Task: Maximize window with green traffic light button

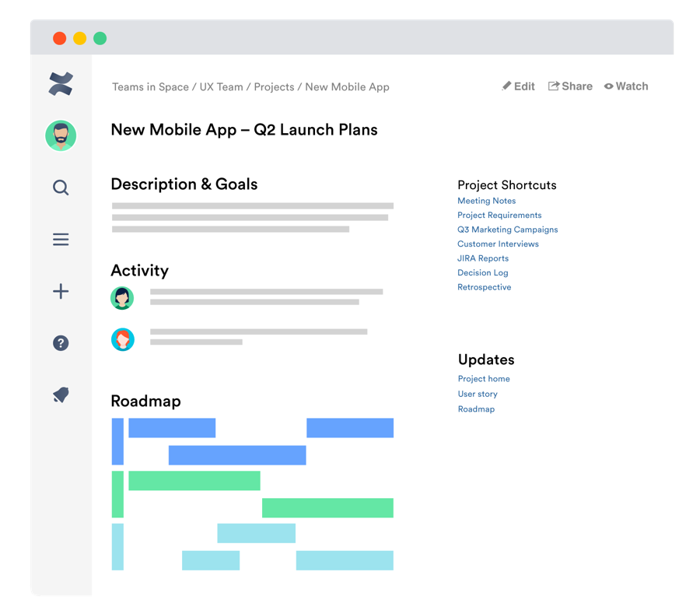Action: point(100,38)
